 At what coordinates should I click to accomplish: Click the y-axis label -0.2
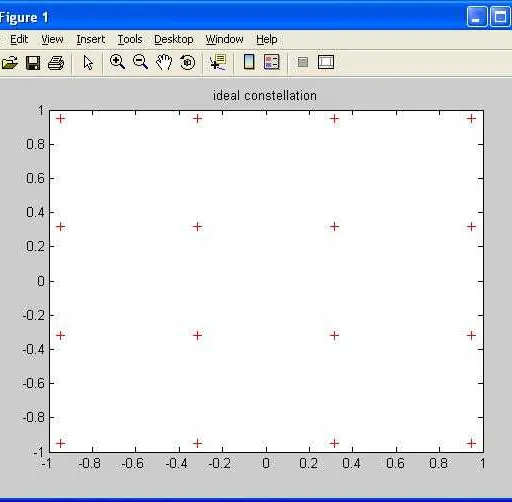click(34, 315)
